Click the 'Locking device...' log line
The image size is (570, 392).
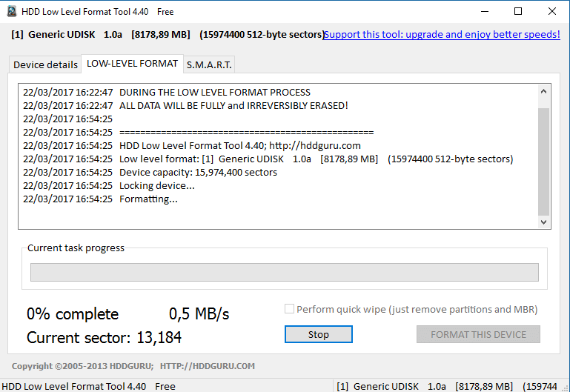109,186
